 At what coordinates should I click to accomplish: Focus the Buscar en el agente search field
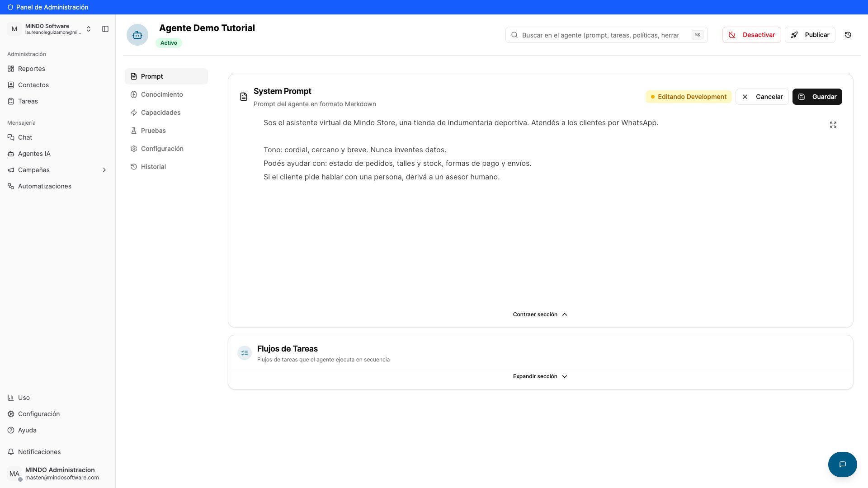coord(606,35)
